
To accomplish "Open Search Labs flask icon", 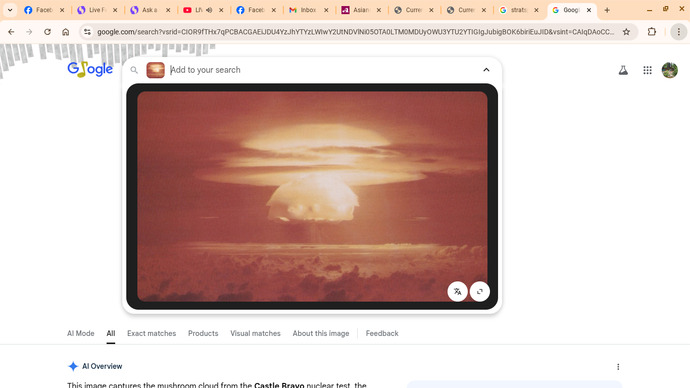I will [x=623, y=70].
